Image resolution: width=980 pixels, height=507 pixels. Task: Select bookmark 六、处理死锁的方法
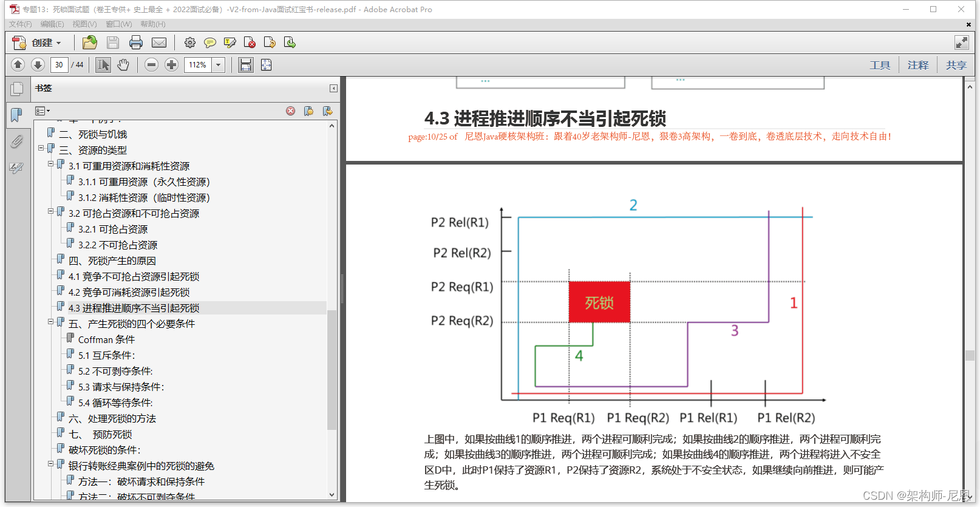(x=112, y=418)
